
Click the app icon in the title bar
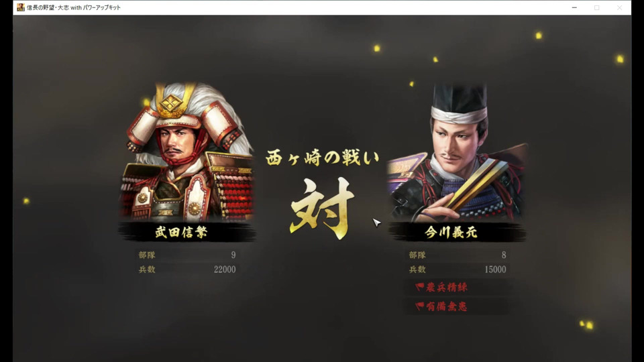pos(21,7)
